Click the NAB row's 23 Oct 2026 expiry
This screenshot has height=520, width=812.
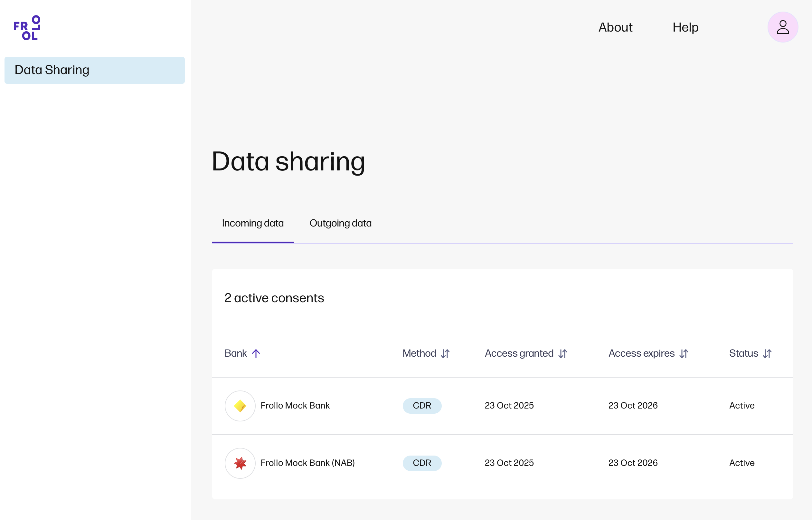pyautogui.click(x=633, y=463)
